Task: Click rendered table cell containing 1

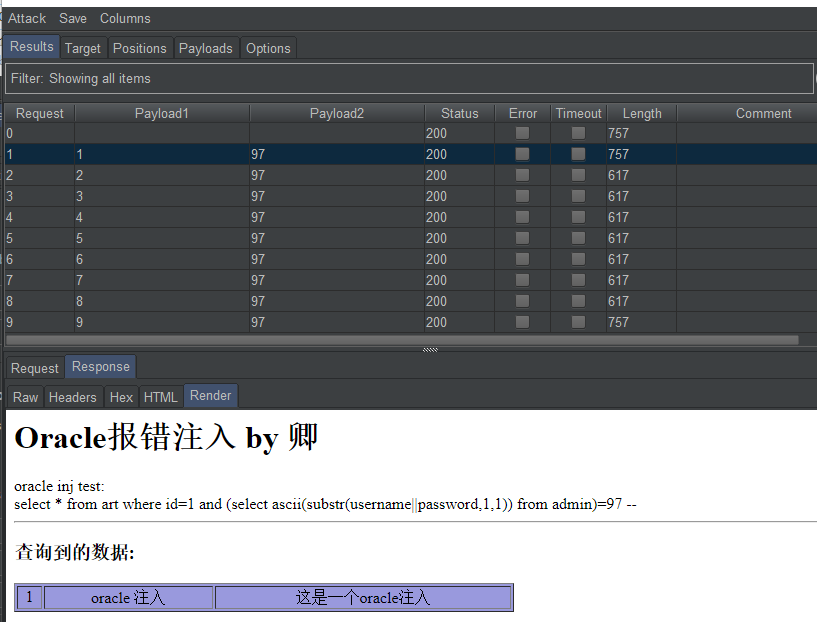Action: pos(30,597)
